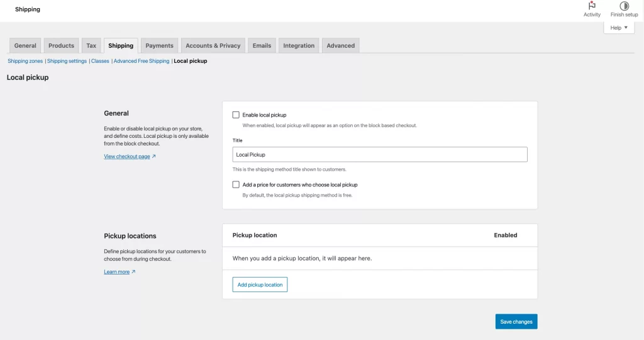Viewport: 644px width, 340px height.
Task: Go to the Advanced tab
Action: click(x=340, y=45)
